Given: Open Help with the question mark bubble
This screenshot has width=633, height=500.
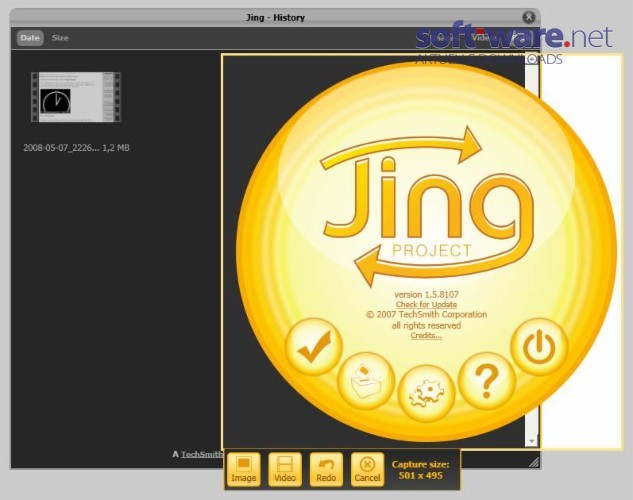Looking at the screenshot, I should [487, 381].
